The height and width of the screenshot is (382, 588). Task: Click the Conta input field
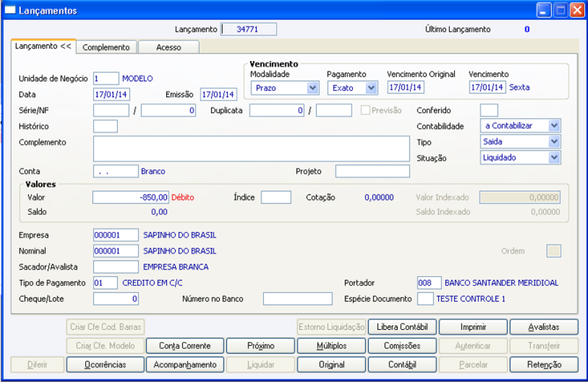click(x=116, y=171)
